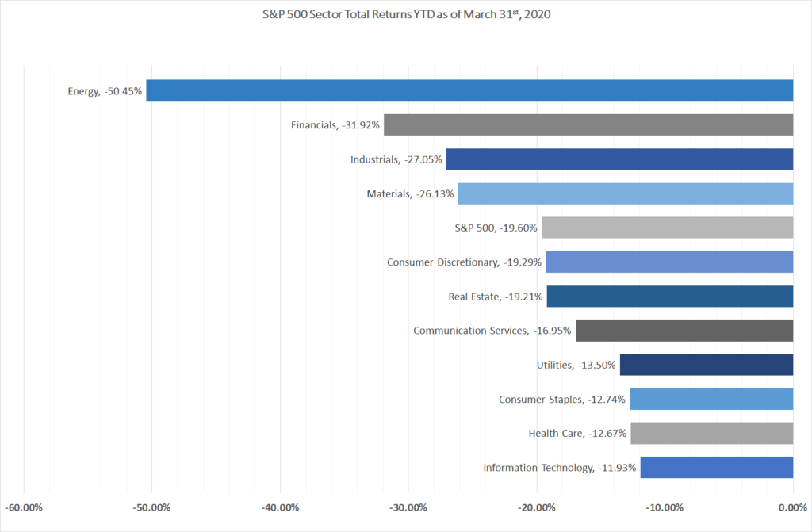Viewport: 812px width, 532px height.
Task: Select the Communication Services bar
Action: click(x=684, y=331)
